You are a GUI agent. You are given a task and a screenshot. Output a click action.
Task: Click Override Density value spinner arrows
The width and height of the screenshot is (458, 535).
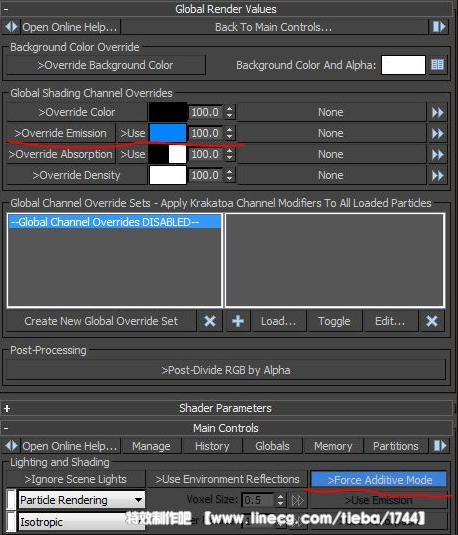pyautogui.click(x=229, y=175)
